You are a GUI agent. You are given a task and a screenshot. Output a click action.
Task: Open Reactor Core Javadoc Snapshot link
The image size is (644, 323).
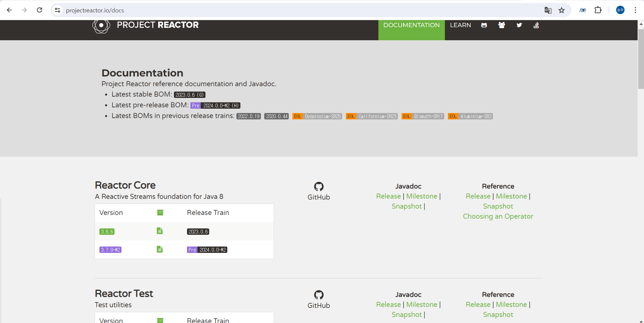coord(407,206)
